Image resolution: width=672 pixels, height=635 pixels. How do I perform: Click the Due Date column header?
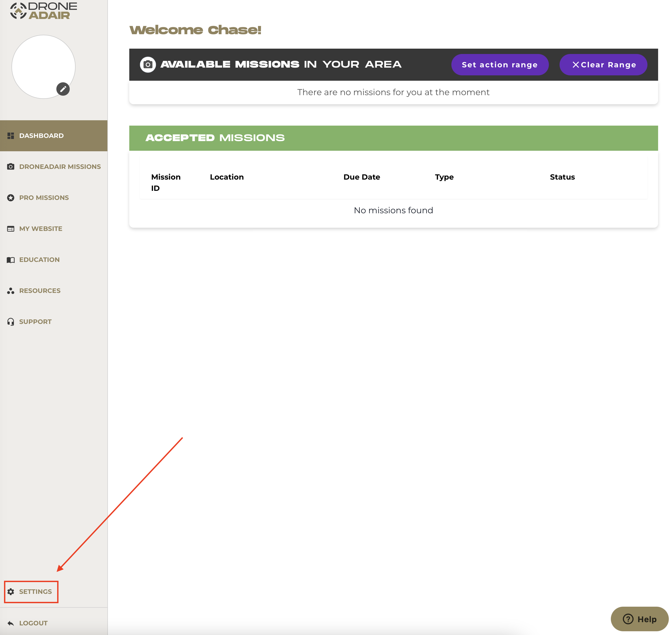click(x=362, y=177)
